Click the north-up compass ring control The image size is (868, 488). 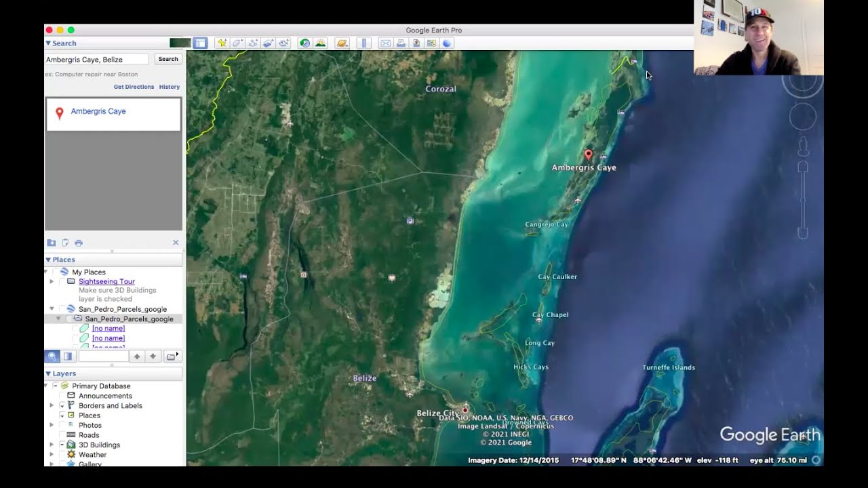pos(803,85)
